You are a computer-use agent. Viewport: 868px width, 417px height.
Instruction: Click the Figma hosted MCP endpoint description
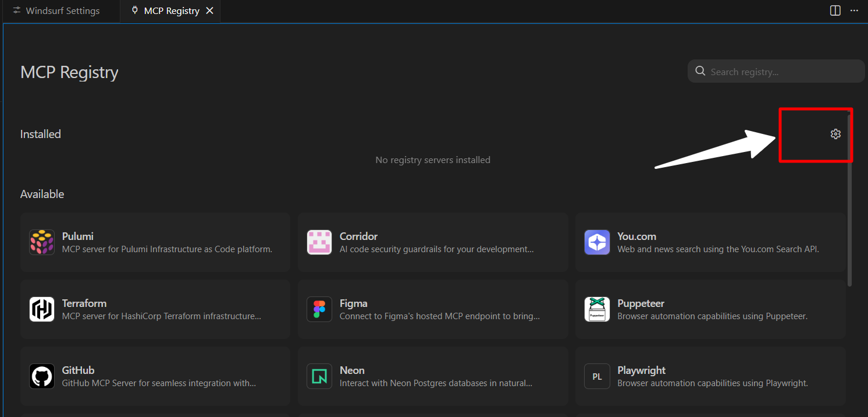[x=440, y=316]
